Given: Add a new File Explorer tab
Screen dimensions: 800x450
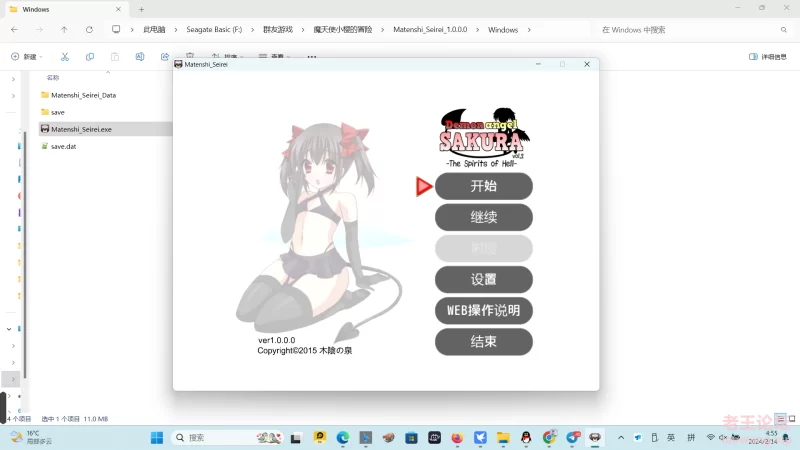Looking at the screenshot, I should 141,9.
